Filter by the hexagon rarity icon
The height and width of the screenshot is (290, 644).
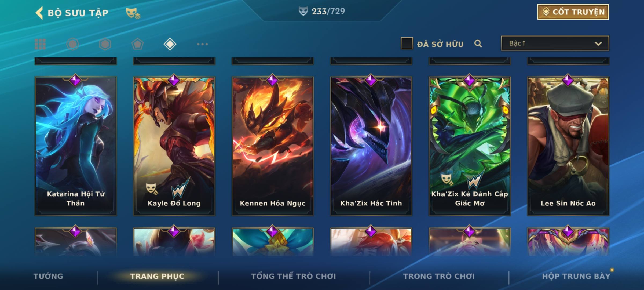tap(105, 44)
